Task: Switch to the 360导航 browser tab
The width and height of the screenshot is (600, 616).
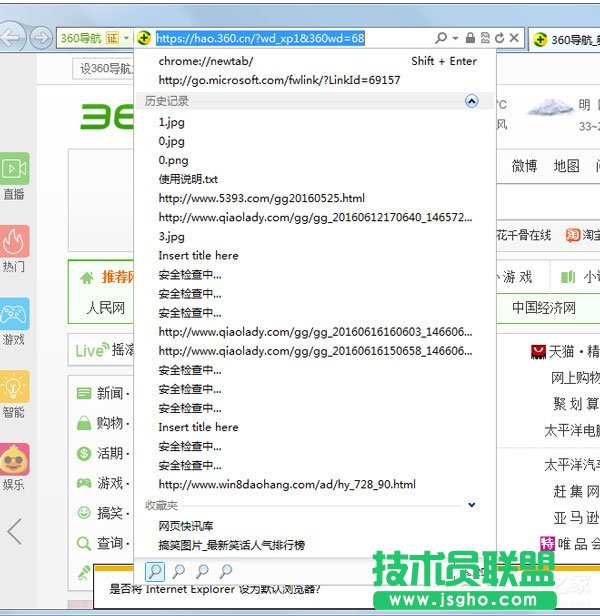Action: click(566, 39)
